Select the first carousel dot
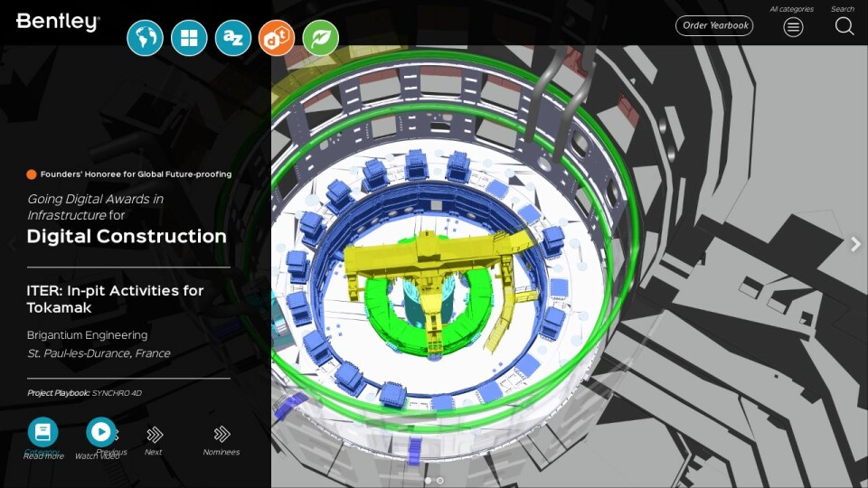868x488 pixels. [428, 480]
